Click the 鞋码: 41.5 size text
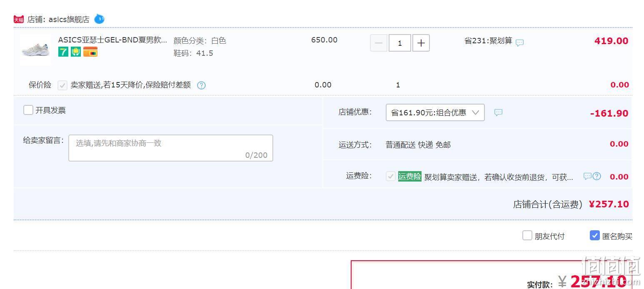This screenshot has width=644, height=289. pos(193,53)
